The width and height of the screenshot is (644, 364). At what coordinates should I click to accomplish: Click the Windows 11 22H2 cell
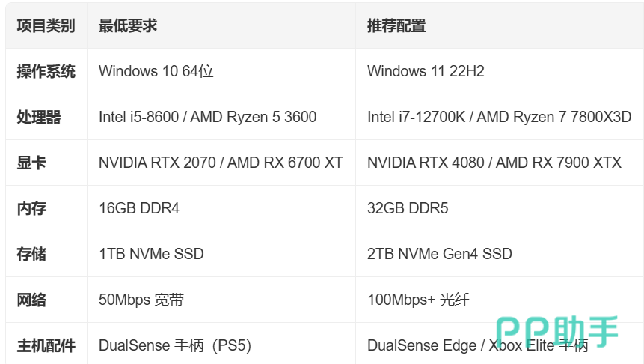click(x=500, y=72)
